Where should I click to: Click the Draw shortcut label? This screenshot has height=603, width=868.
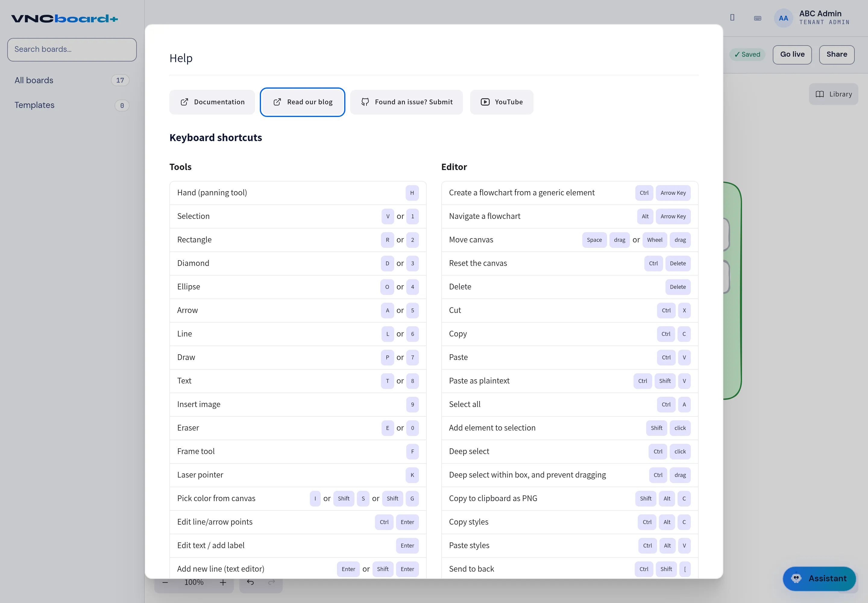tap(186, 357)
